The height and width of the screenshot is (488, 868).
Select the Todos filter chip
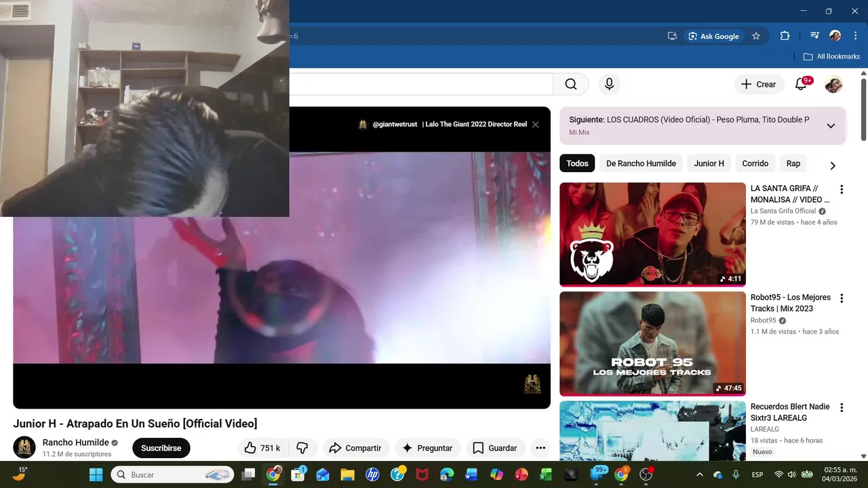point(577,163)
